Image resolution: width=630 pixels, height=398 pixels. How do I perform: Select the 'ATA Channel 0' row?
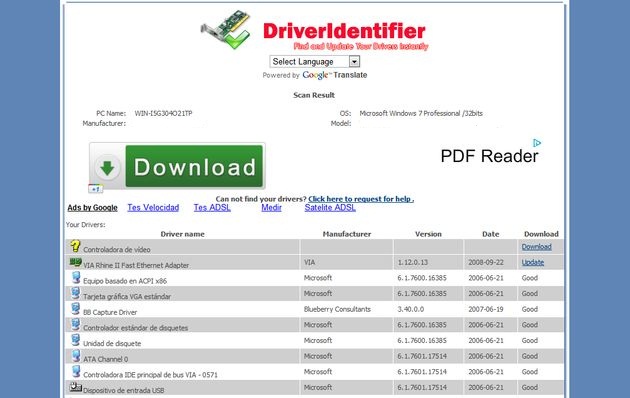315,356
